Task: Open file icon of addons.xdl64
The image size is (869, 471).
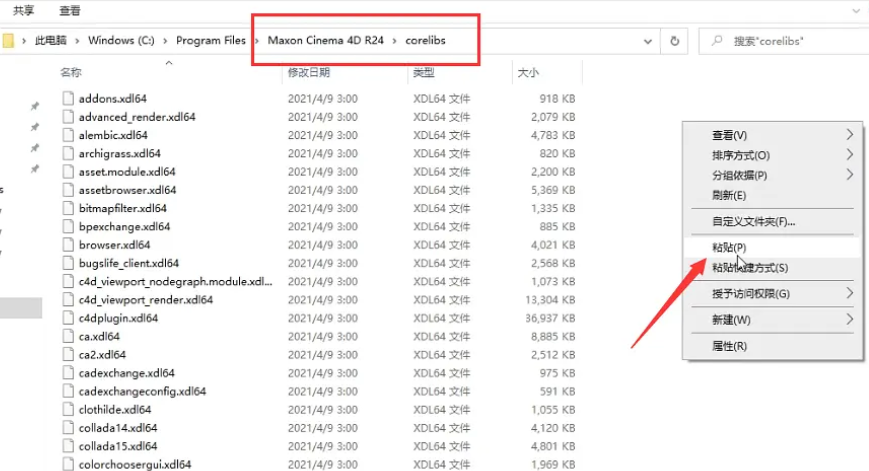Action: click(68, 99)
